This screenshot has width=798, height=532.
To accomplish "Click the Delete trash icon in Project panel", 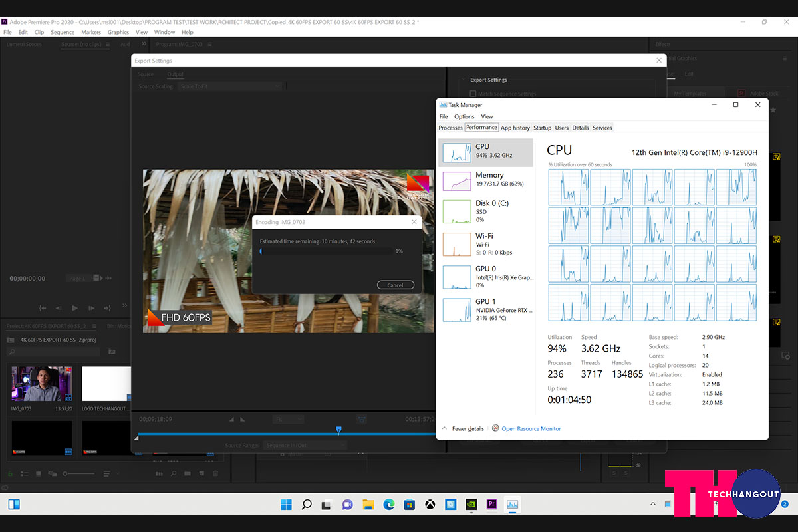I will pos(215,473).
